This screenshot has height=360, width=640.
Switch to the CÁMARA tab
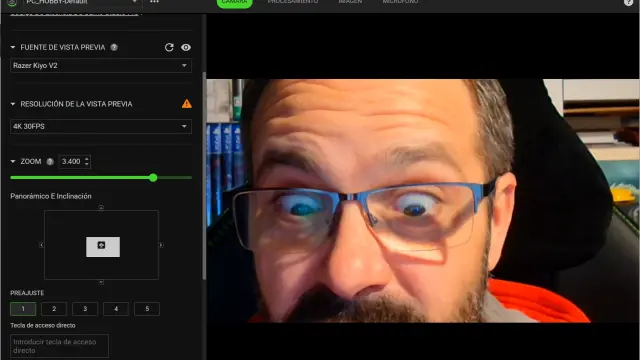tap(234, 3)
